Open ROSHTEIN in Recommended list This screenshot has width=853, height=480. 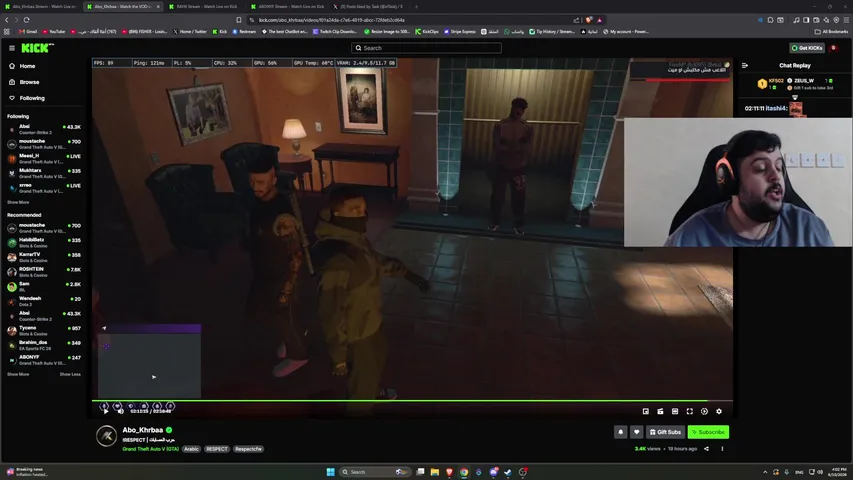(x=44, y=272)
